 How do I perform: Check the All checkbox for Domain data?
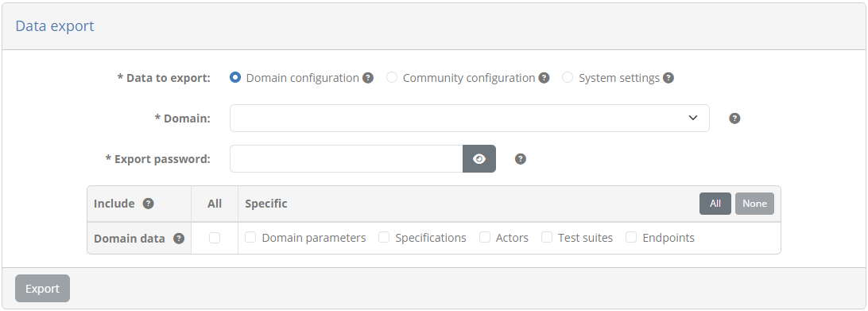click(215, 238)
